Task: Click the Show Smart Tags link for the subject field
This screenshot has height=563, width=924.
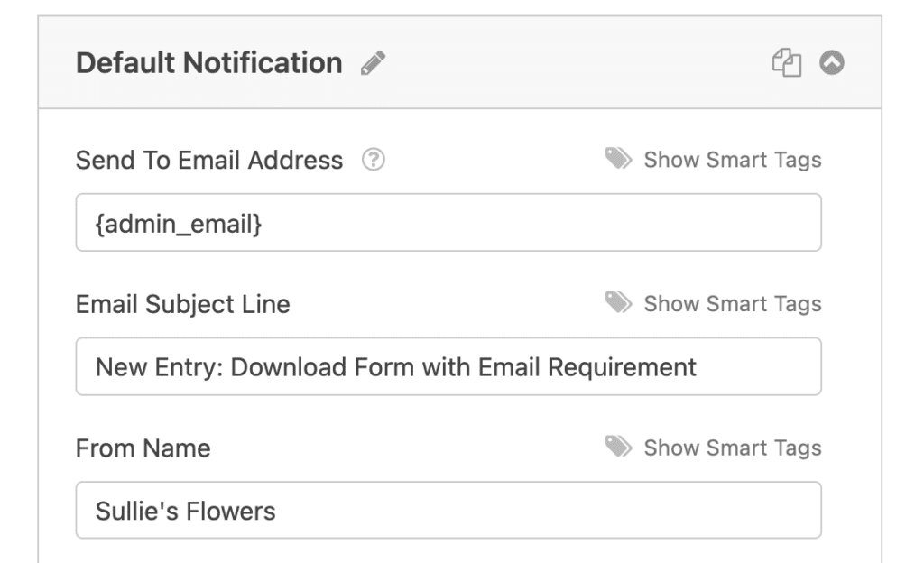Action: coord(731,303)
